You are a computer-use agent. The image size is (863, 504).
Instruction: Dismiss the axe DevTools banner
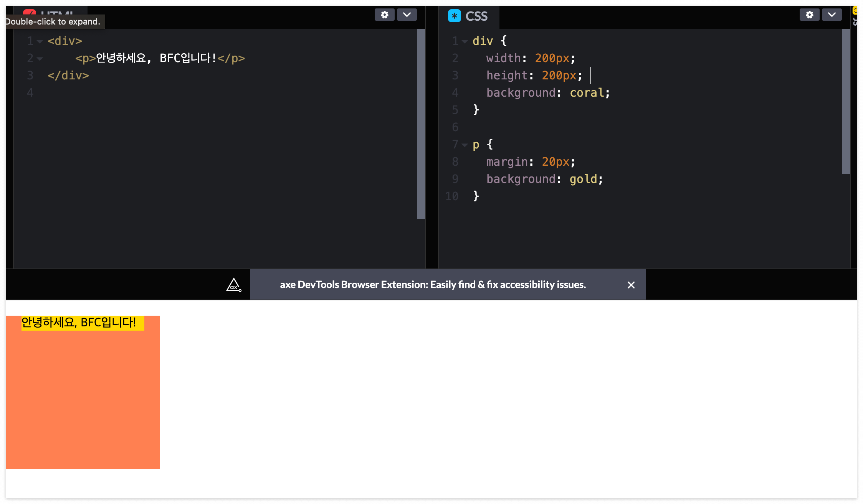631,285
